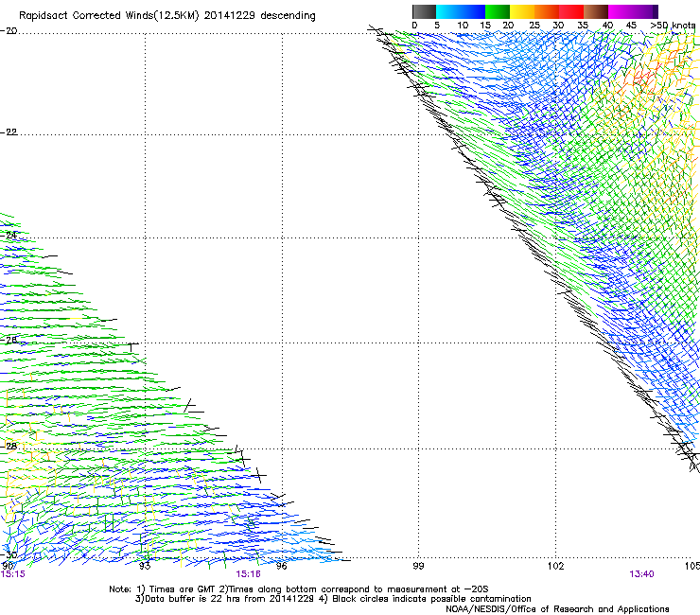Click the '96' longitude axis label
The width and height of the screenshot is (700, 615).
click(281, 566)
